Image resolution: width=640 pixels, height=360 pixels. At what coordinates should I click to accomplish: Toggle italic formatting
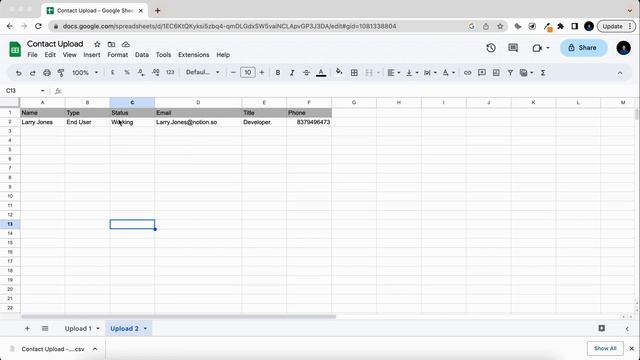tap(292, 73)
